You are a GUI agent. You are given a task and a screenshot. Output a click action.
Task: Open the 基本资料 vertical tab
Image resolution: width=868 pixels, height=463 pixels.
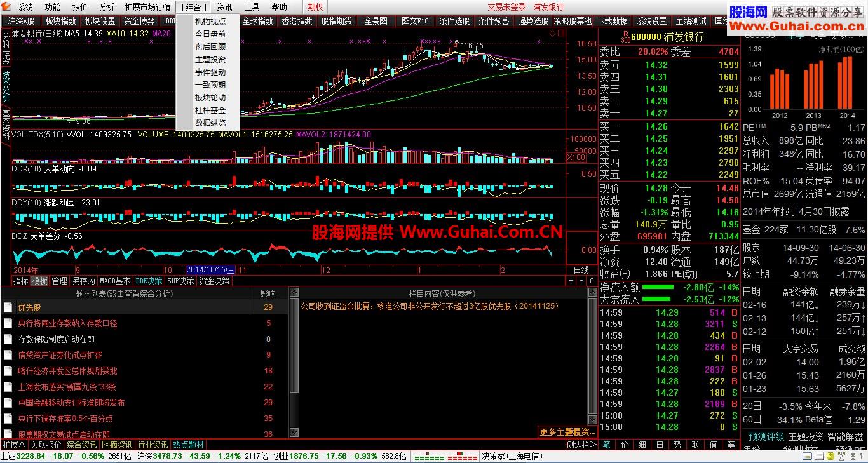click(6, 125)
